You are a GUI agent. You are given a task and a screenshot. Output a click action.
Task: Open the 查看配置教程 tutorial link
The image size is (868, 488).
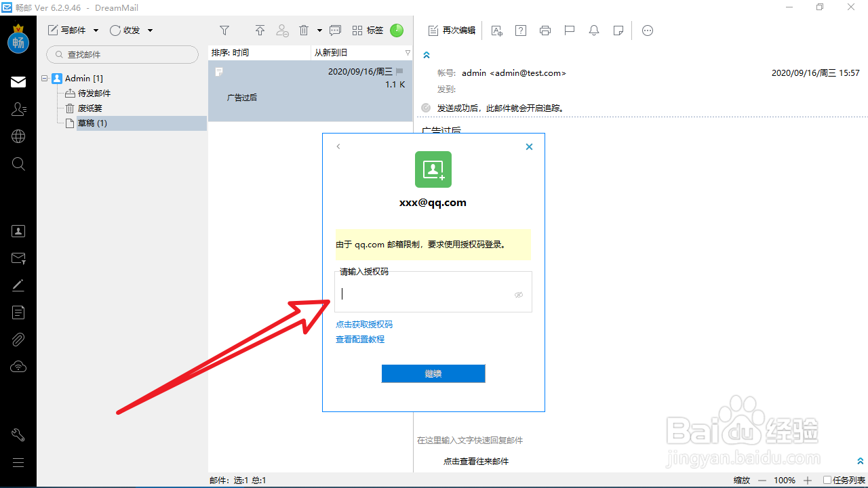point(360,340)
